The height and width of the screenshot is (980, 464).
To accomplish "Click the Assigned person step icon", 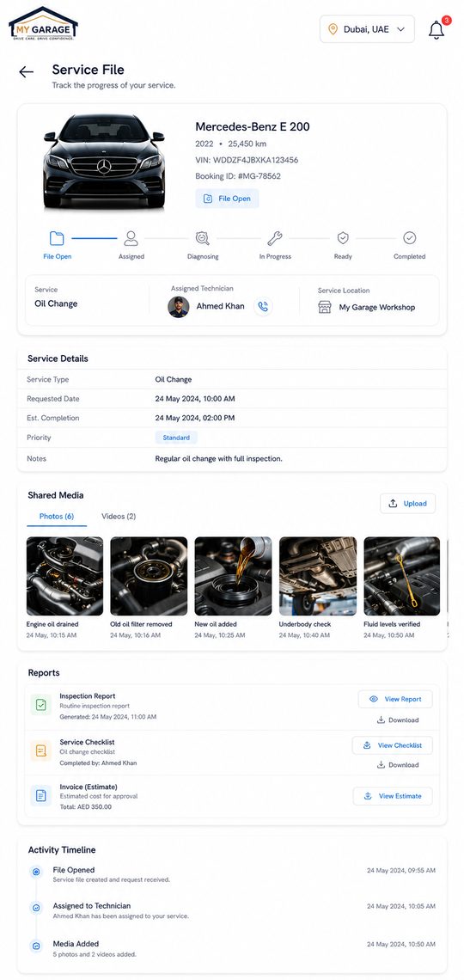I will tap(131, 238).
